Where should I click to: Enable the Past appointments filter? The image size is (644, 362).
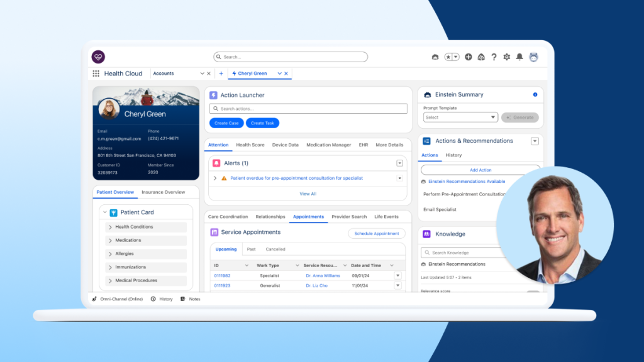[x=251, y=249]
